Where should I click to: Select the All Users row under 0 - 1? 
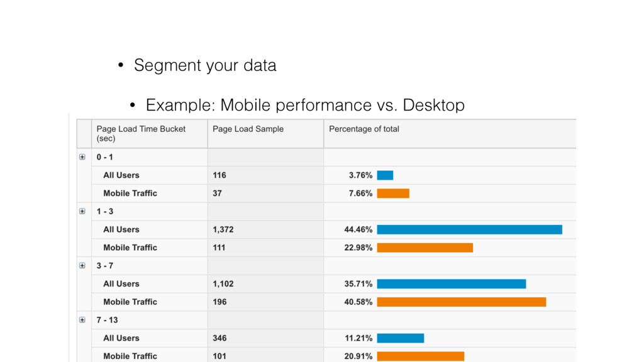tap(326, 175)
